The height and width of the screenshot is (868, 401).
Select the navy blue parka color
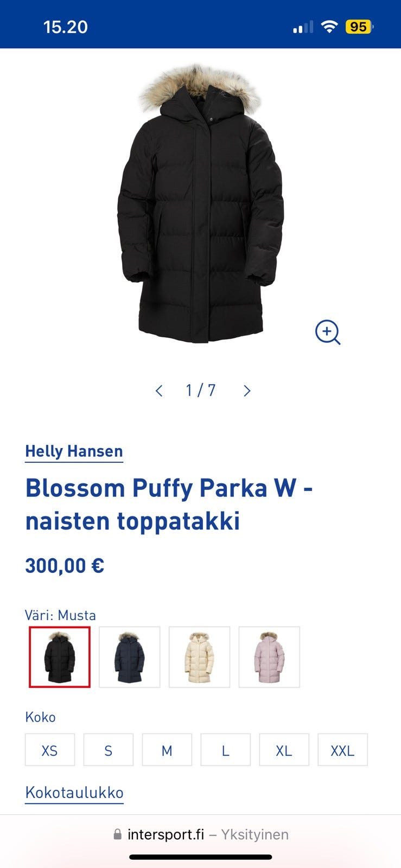coord(130,657)
